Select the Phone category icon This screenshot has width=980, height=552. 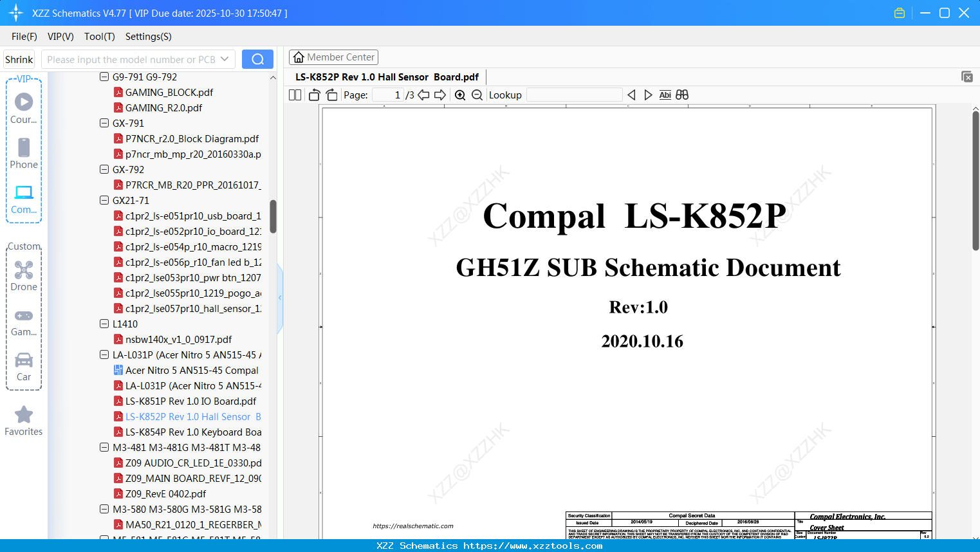24,147
